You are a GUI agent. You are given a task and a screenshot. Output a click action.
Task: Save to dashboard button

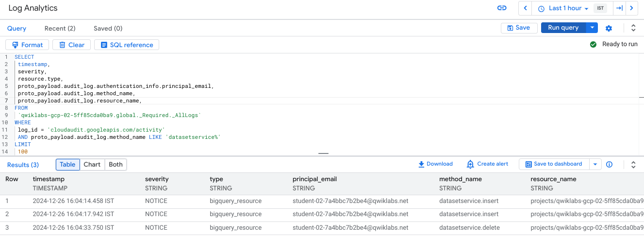[x=554, y=164]
